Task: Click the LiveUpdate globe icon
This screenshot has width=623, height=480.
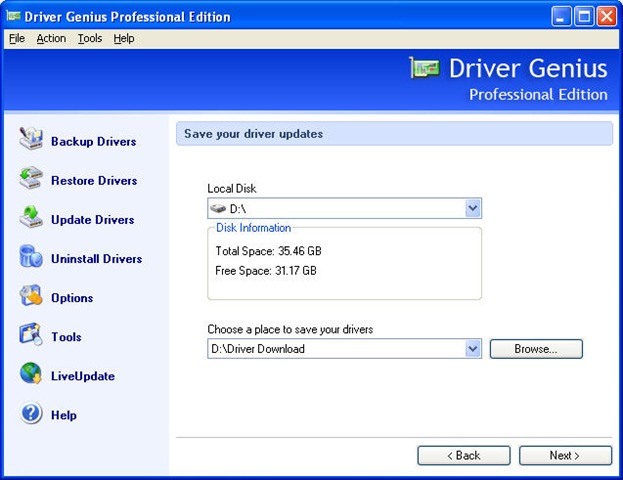Action: [x=31, y=373]
